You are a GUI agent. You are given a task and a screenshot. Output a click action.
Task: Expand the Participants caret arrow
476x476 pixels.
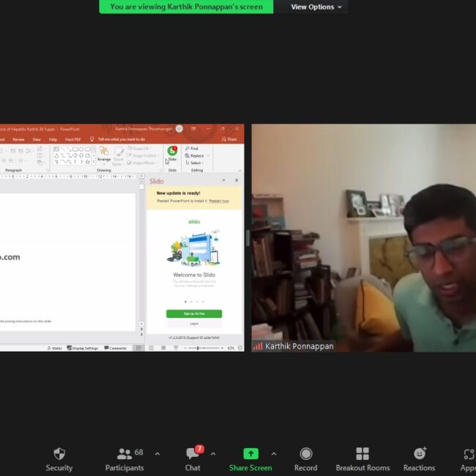point(157,453)
